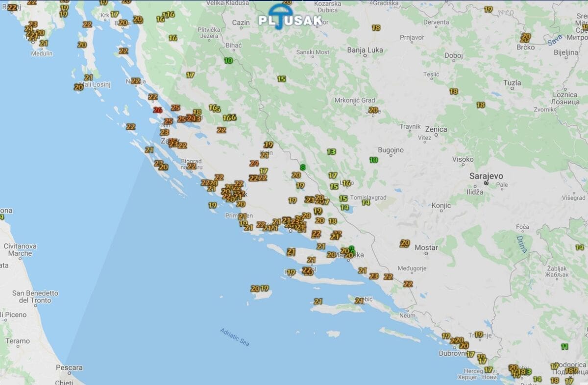Select the 13 temperature marker
The image size is (588, 385).
click(331, 152)
